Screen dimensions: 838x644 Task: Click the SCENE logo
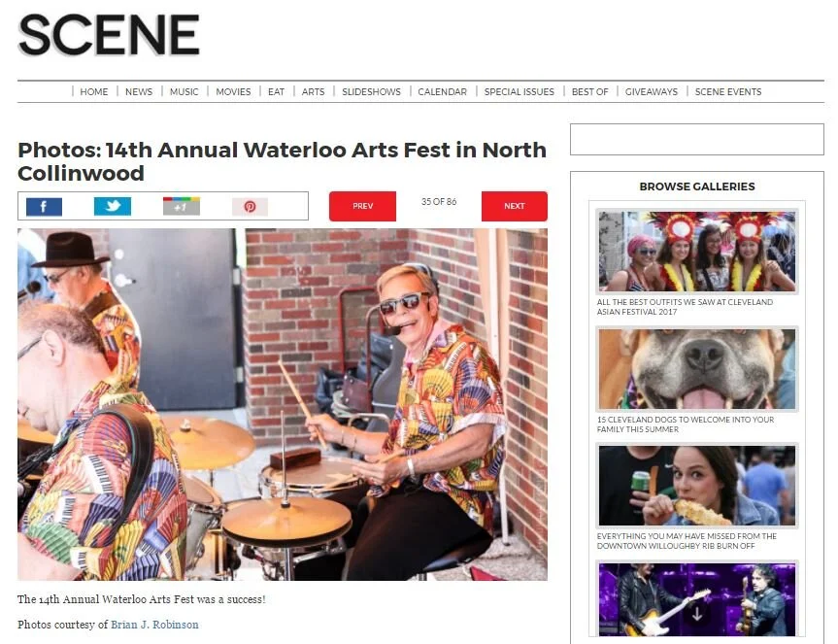point(109,35)
